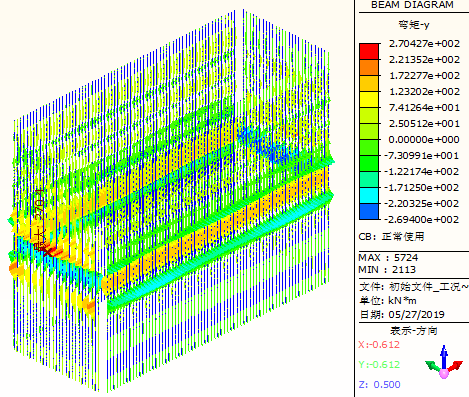Click the MIN : 2113 label
Screen dimensions: 469x397
[387, 269]
